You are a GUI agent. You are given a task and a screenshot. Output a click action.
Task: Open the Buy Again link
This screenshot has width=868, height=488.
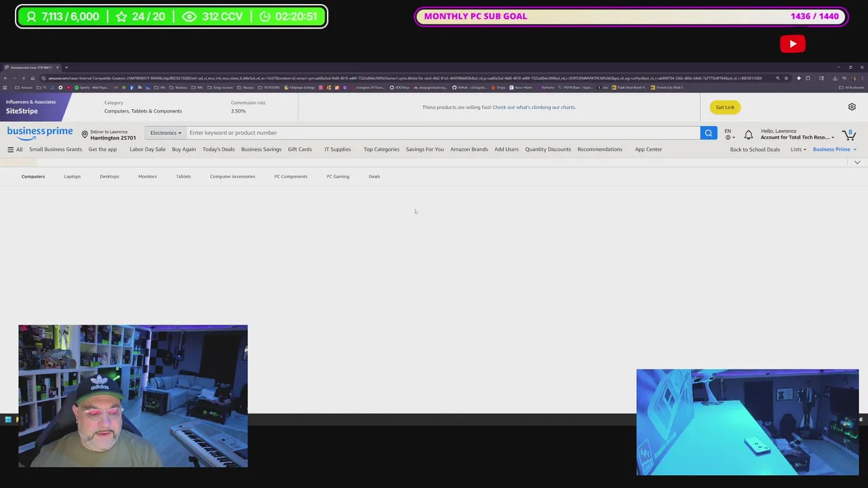pos(184,149)
